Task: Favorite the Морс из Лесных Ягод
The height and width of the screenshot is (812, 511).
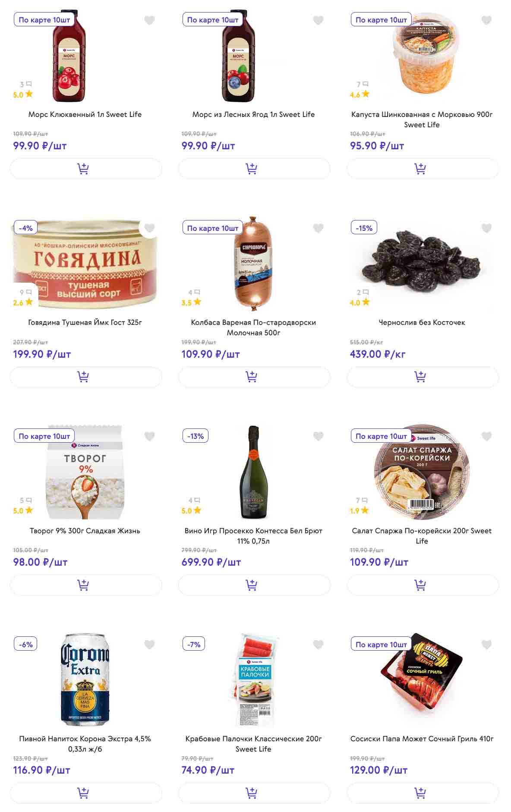Action: [x=318, y=20]
